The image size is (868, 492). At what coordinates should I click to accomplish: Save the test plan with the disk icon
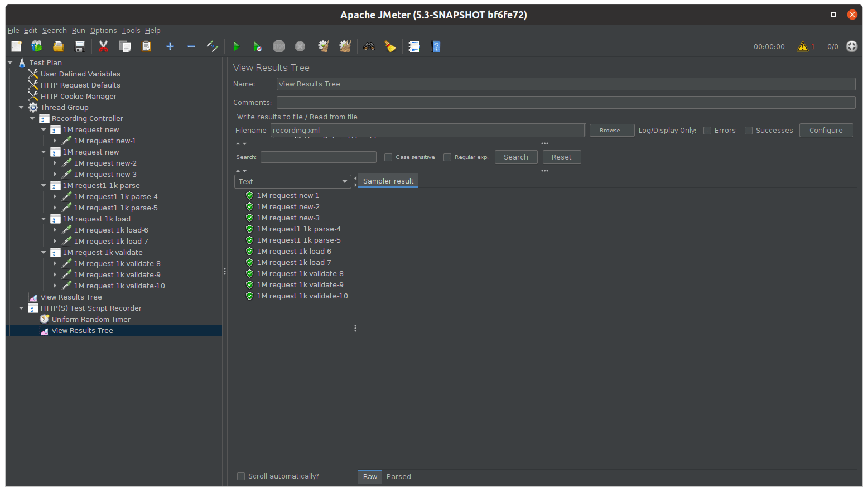click(x=79, y=46)
